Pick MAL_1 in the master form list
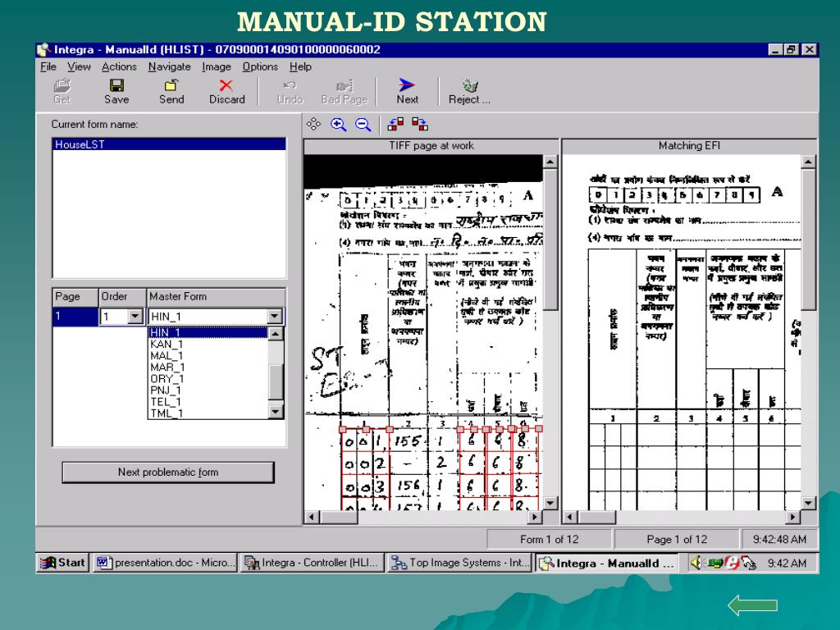Viewport: 840px width, 630px height. coord(208,356)
